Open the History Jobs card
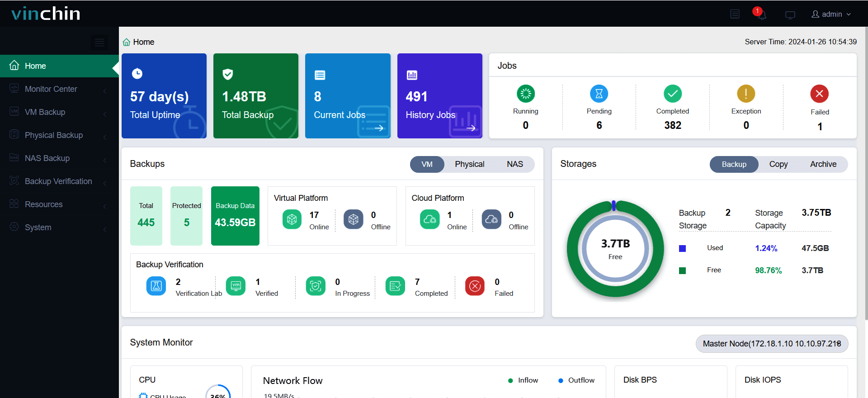Viewport: 868px width, 398px height. (x=440, y=96)
